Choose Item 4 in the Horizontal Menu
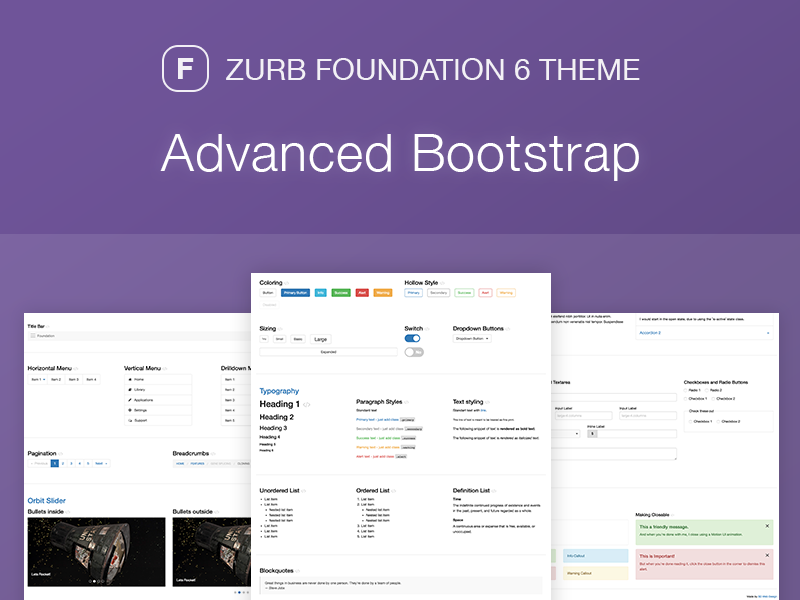Image resolution: width=800 pixels, height=600 pixels. (x=91, y=380)
